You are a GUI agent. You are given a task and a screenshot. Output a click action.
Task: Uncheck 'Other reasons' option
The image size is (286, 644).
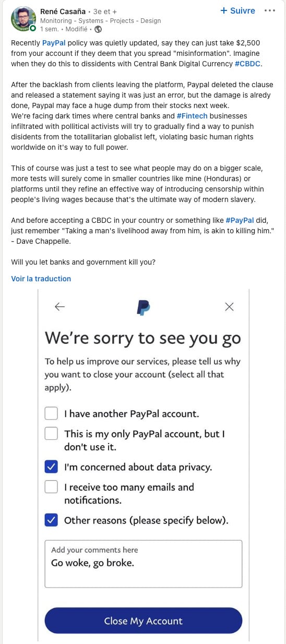point(51,520)
